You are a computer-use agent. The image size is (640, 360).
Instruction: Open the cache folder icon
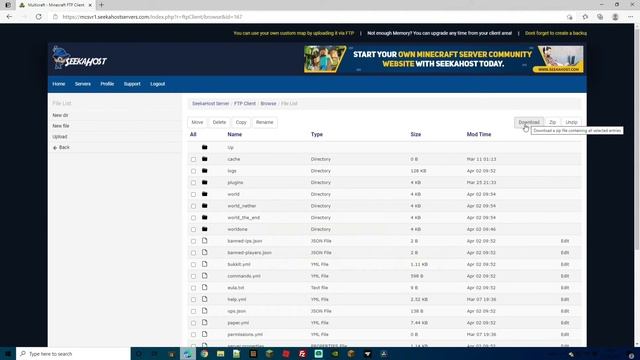(204, 159)
